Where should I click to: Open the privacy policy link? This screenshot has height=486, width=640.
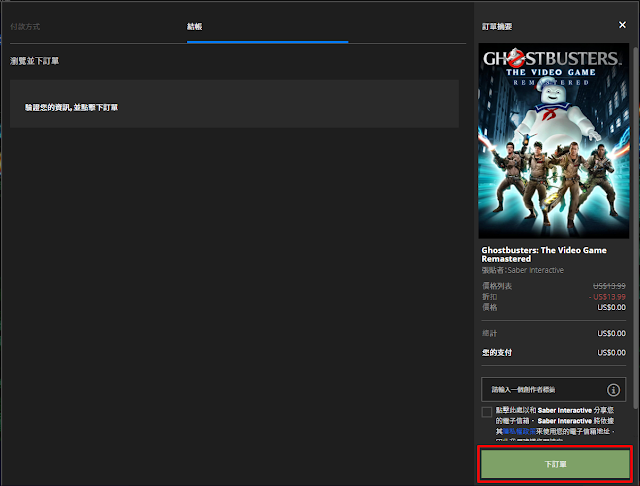[x=519, y=431]
